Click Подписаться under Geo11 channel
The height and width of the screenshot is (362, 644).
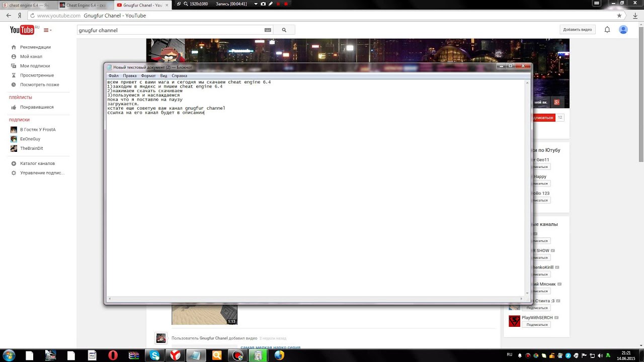coord(541,166)
